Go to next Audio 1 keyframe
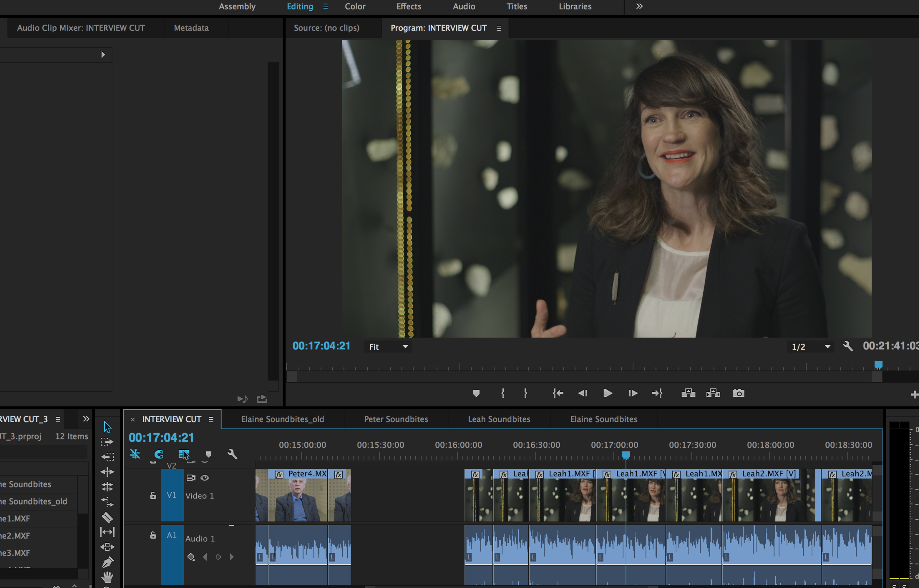 tap(232, 557)
